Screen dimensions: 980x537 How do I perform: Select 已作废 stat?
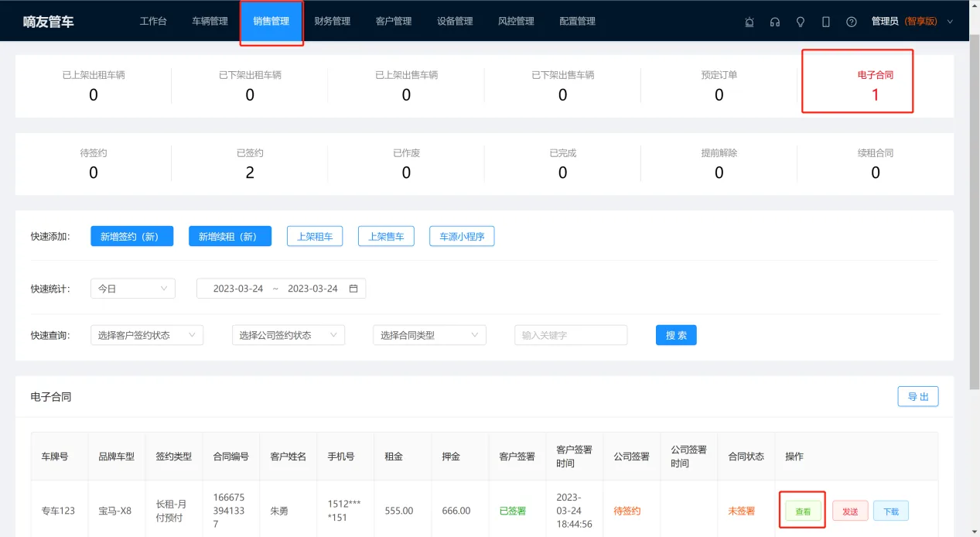[x=406, y=163]
